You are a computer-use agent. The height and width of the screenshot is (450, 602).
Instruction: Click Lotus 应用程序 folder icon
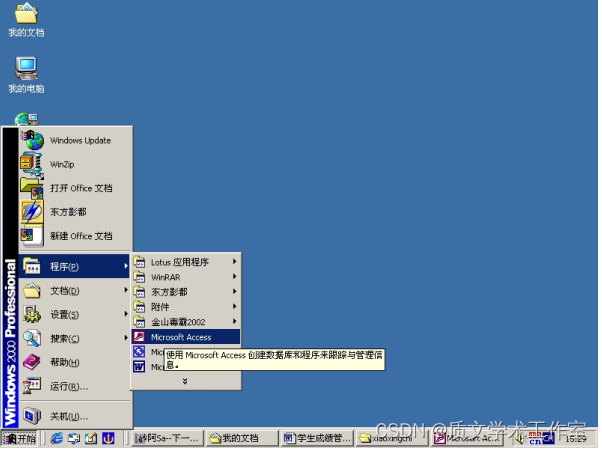coord(139,262)
